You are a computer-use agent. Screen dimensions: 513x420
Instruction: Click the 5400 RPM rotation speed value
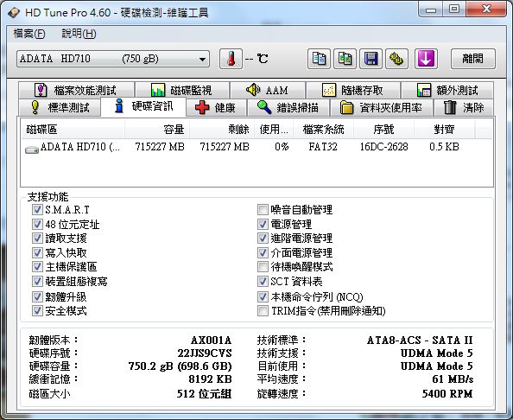point(447,393)
